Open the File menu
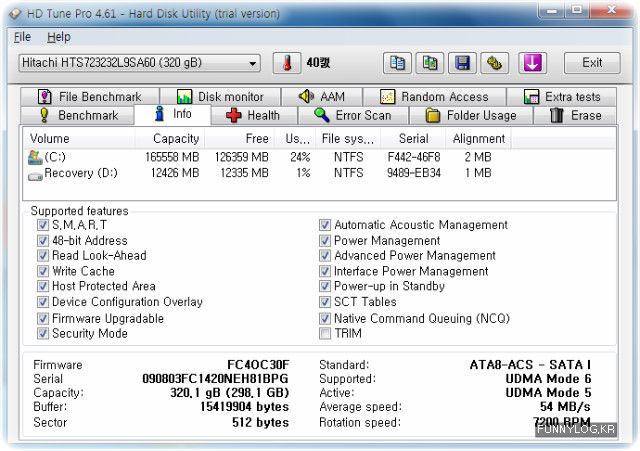640x451 pixels. [x=22, y=37]
